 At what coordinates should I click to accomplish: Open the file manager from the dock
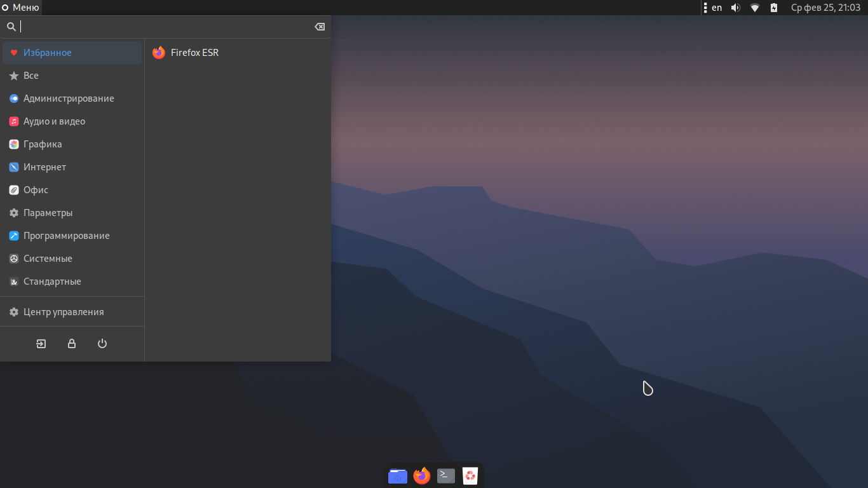point(398,475)
